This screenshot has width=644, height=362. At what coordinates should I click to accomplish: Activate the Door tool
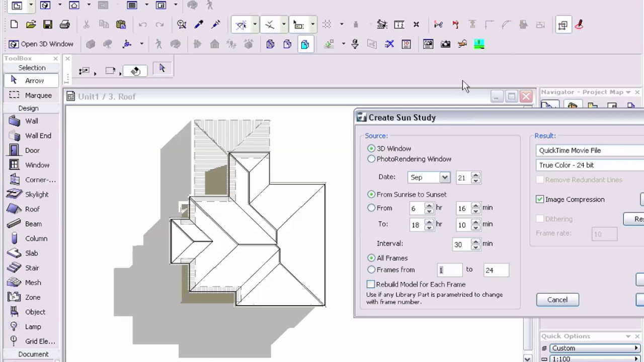click(31, 150)
